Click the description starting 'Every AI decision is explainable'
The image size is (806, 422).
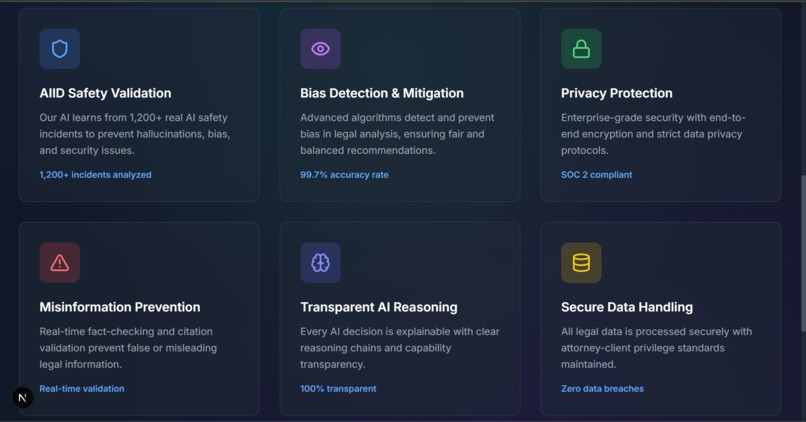pos(399,348)
